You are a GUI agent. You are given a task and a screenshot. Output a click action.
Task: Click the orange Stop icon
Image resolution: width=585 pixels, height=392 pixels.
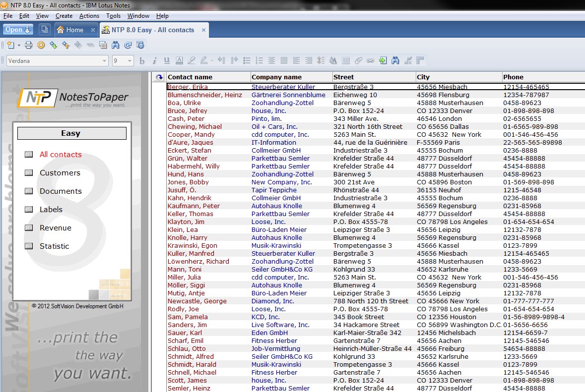pos(41,45)
